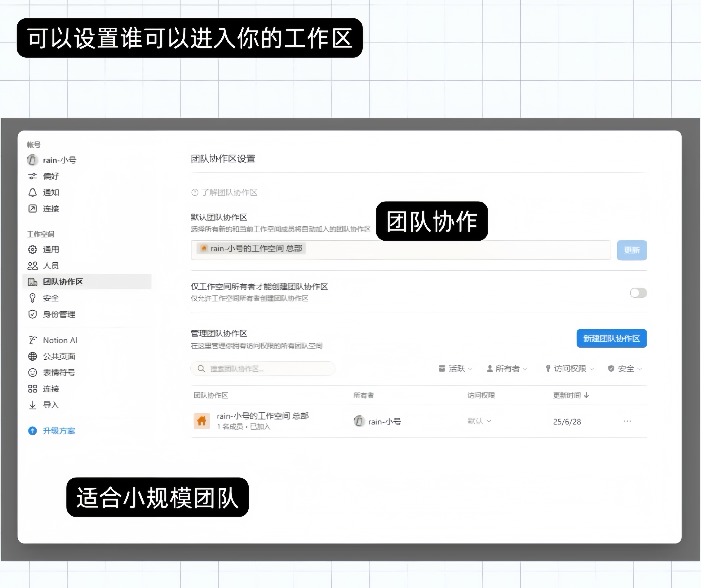Click the globe icon for 公共页面
The height and width of the screenshot is (588, 701).
pyautogui.click(x=32, y=356)
